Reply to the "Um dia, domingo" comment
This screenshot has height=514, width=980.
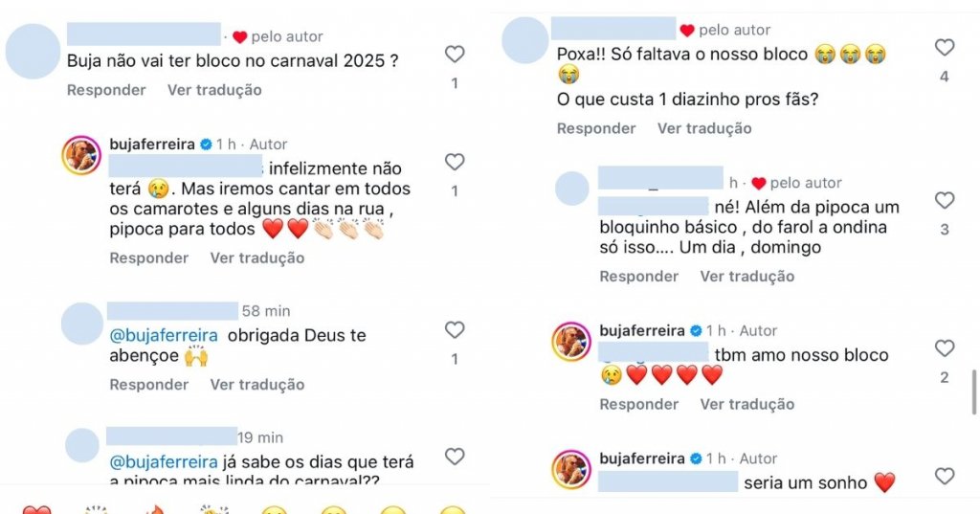639,276
